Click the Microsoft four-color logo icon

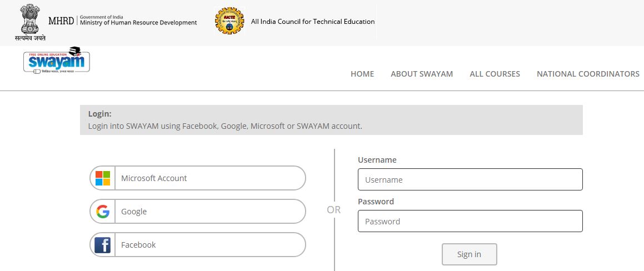(x=103, y=178)
